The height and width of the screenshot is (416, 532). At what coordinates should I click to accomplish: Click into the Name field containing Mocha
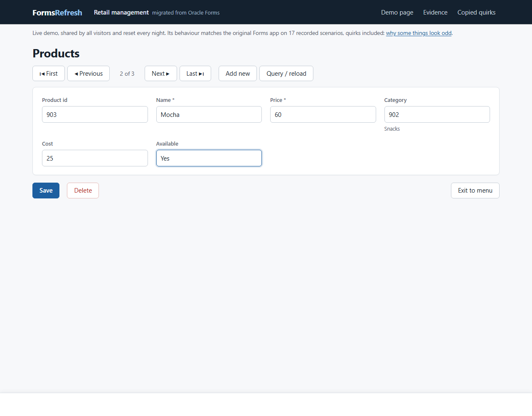(209, 114)
